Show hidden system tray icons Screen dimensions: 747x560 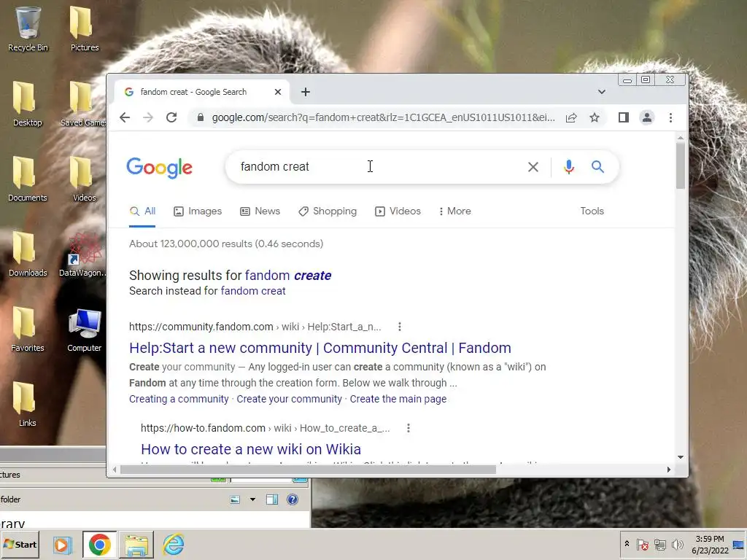pyautogui.click(x=627, y=544)
